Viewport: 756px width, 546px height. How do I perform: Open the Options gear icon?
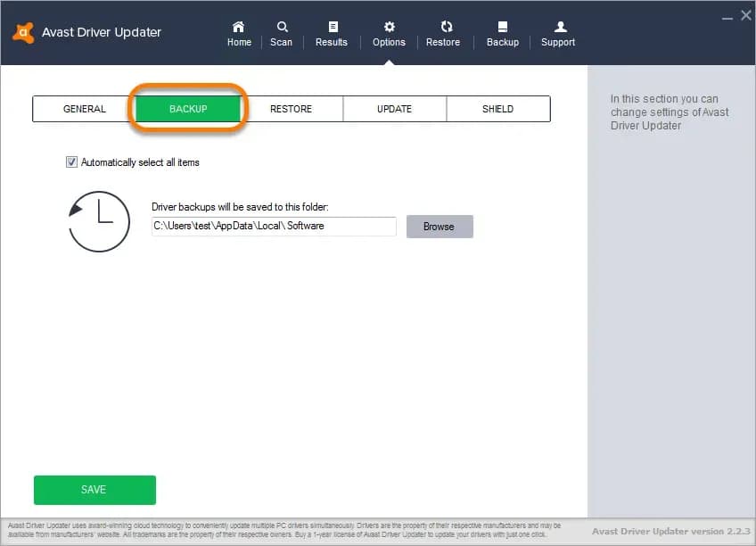389,27
